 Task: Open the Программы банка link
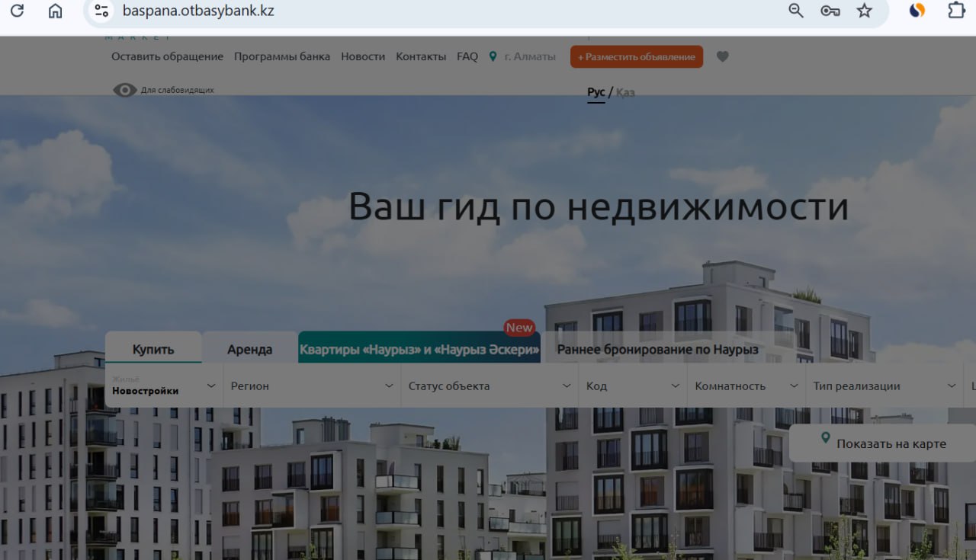point(282,56)
